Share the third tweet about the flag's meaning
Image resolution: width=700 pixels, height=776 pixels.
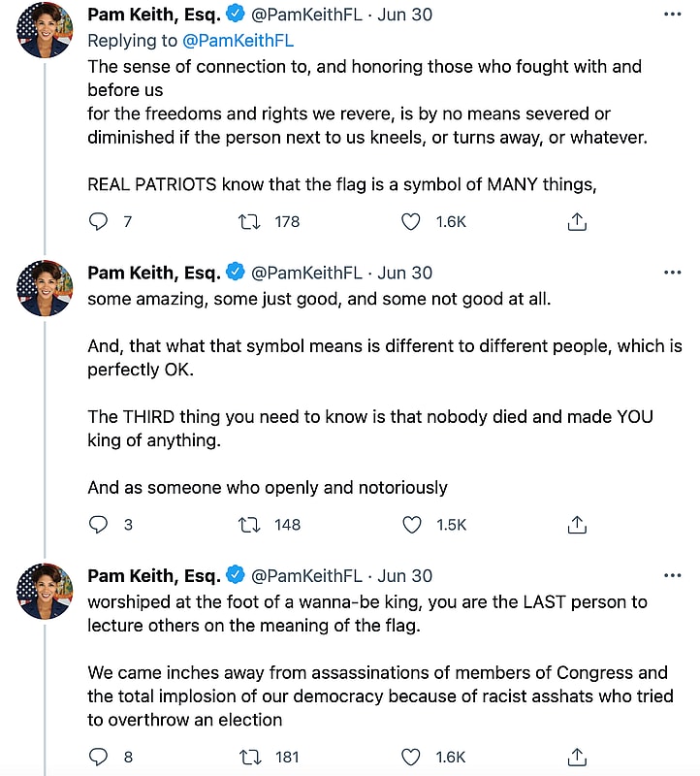click(x=577, y=757)
